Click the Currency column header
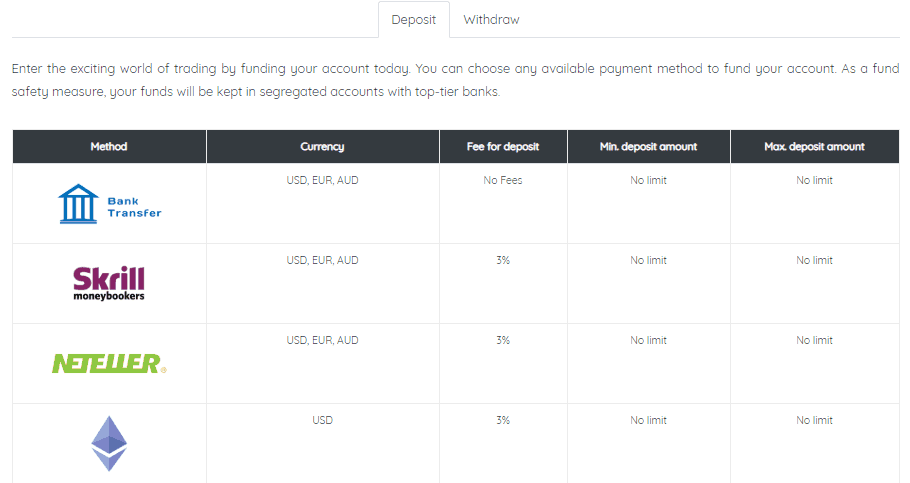Screen dimensions: 910x483 323,146
